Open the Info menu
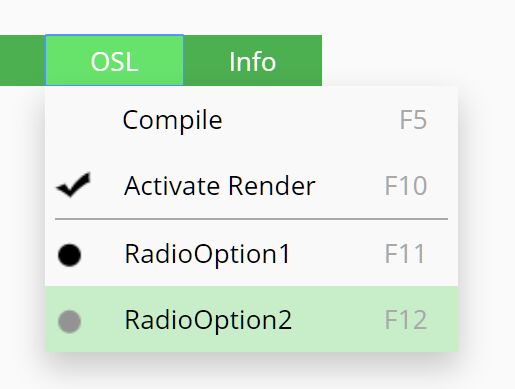515x389 pixels. pyautogui.click(x=253, y=60)
